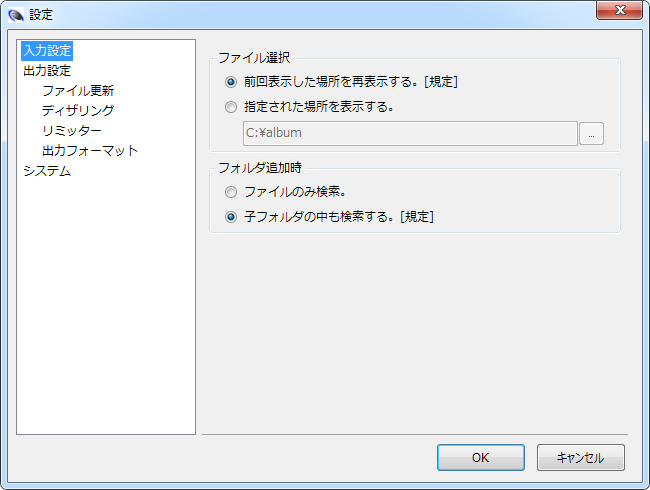Confirm settings with the OK button
The height and width of the screenshot is (490, 650).
point(480,457)
